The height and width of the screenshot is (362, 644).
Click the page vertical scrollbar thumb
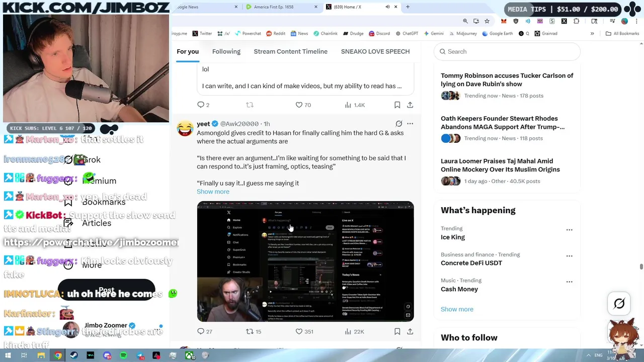click(641, 266)
